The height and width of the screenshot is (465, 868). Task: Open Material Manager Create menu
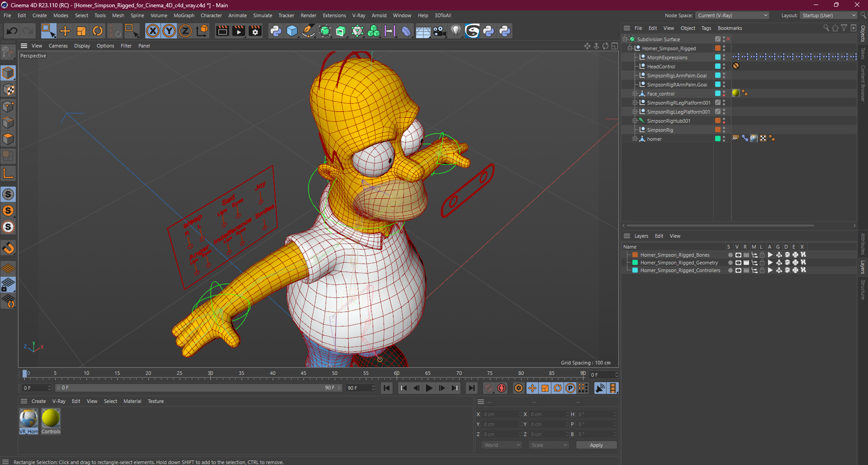pyautogui.click(x=38, y=401)
